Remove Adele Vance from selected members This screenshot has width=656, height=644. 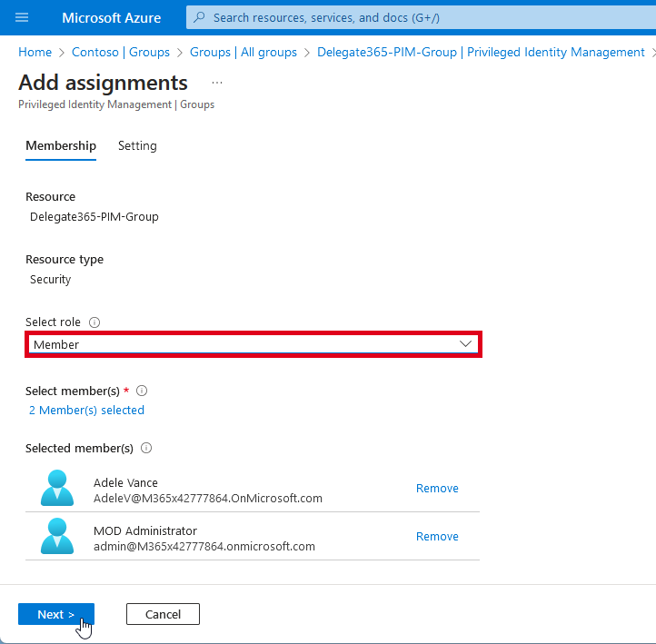coord(437,489)
